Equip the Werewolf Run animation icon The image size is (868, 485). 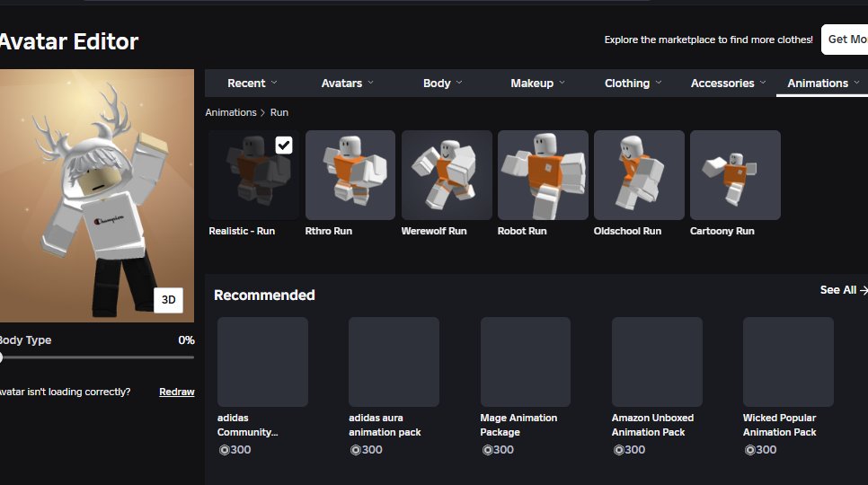coord(447,175)
